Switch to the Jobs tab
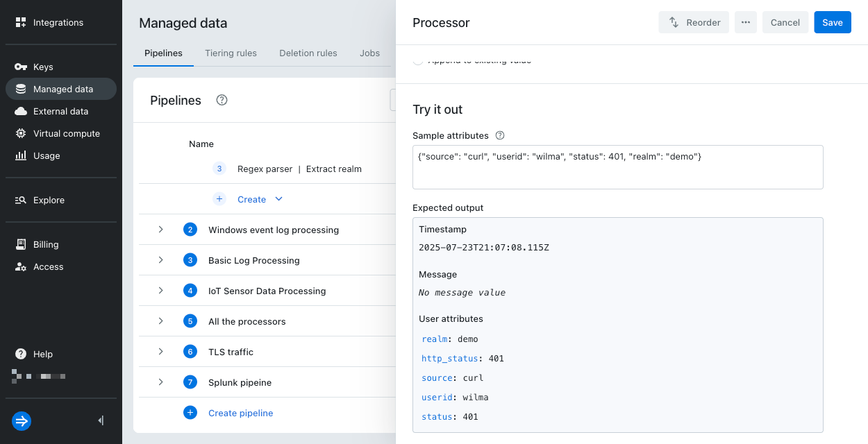 [369, 53]
